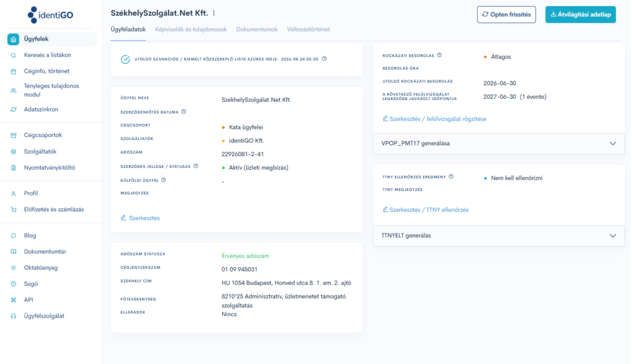Click the Opten frissítés button
This screenshot has width=632, height=364.
pos(506,15)
